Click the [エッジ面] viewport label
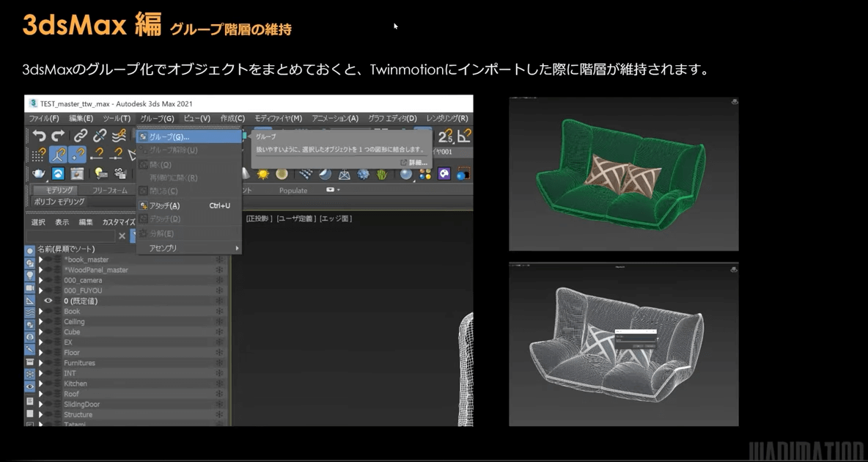The width and height of the screenshot is (868, 462). coord(336,219)
